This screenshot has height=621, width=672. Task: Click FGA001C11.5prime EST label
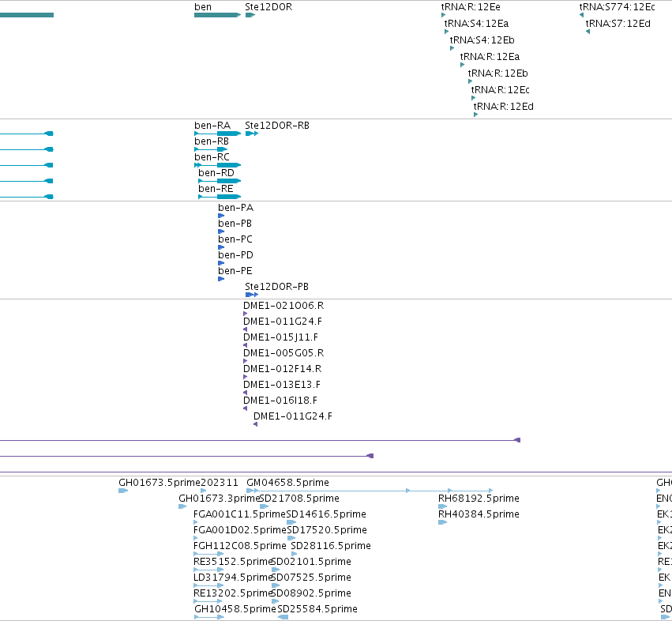coord(239,514)
